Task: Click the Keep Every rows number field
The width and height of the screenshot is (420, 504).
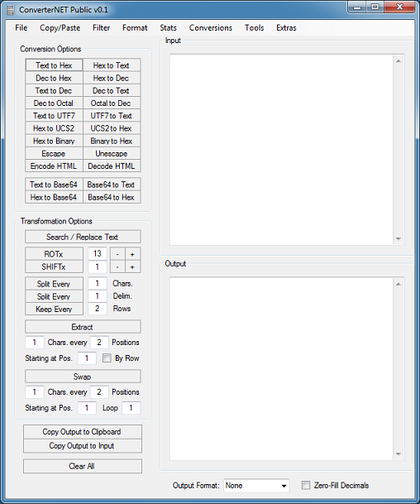Action: [98, 309]
